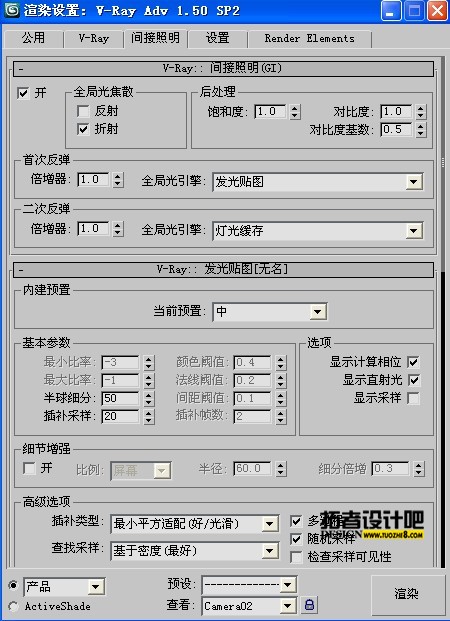Enable 检查采样可见性 checkbox
This screenshot has height=621, width=450.
pyautogui.click(x=296, y=557)
